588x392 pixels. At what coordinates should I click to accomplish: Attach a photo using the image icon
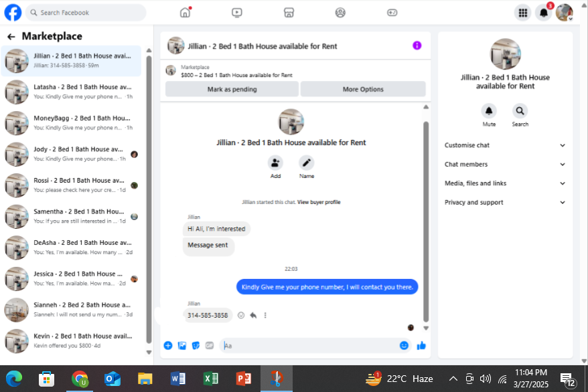(182, 346)
